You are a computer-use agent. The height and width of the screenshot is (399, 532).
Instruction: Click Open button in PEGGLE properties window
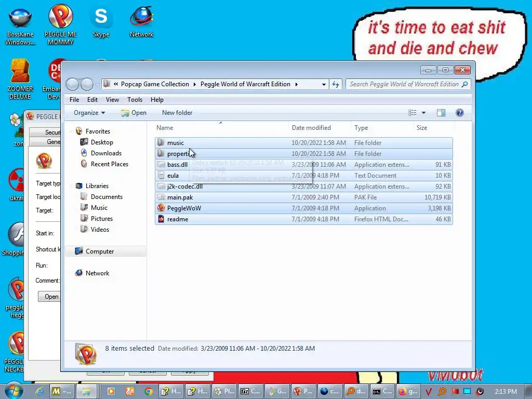click(x=49, y=297)
